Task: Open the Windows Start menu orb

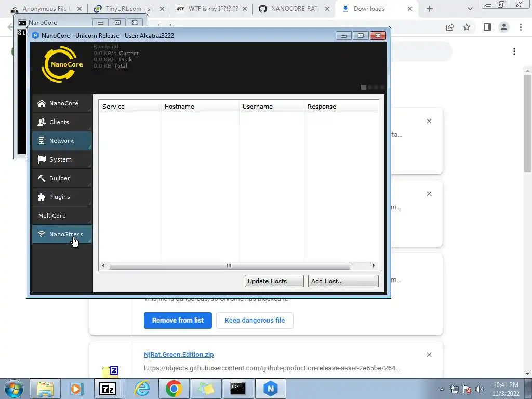Action: coord(14,389)
